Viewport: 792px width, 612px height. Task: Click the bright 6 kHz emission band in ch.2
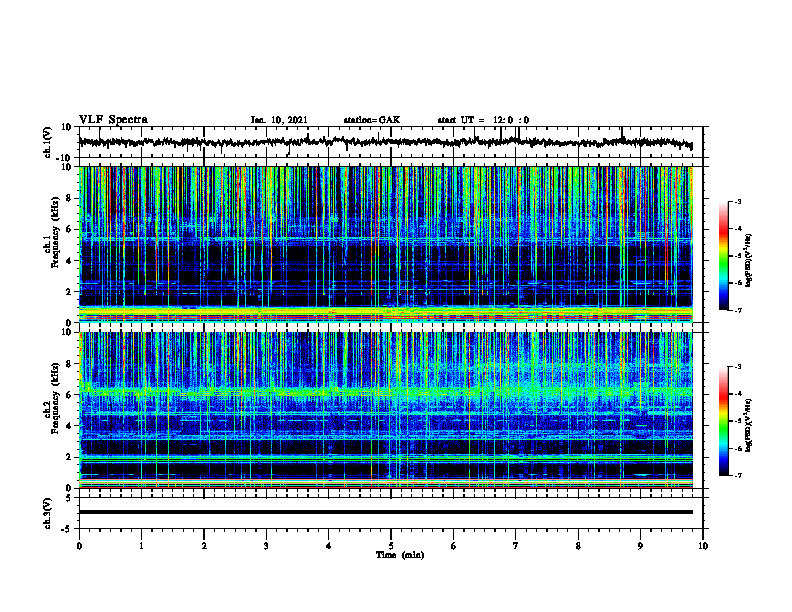[x=386, y=391]
